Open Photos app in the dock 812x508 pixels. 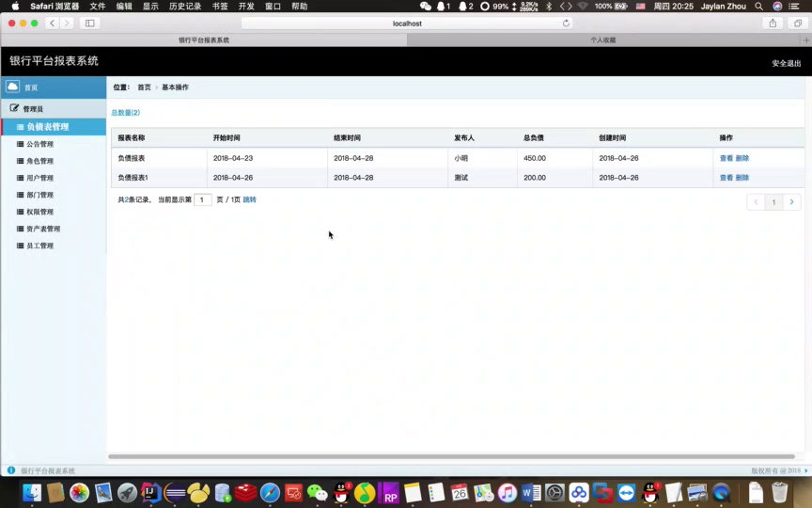point(79,492)
